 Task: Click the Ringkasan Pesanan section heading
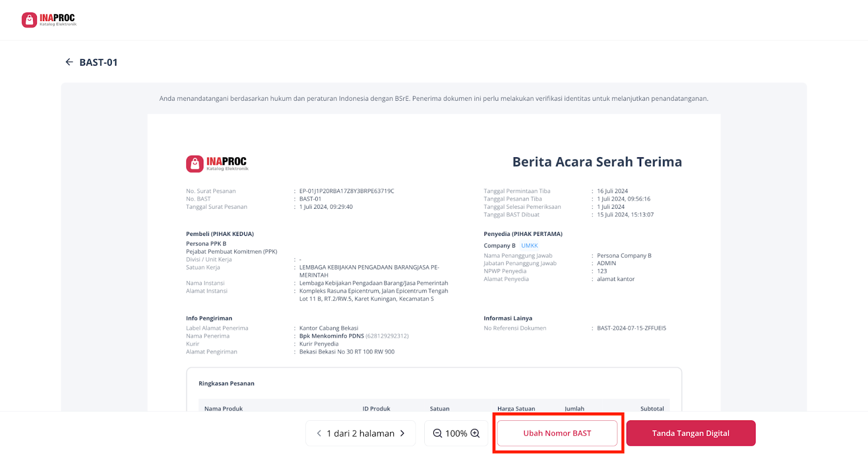click(x=226, y=383)
